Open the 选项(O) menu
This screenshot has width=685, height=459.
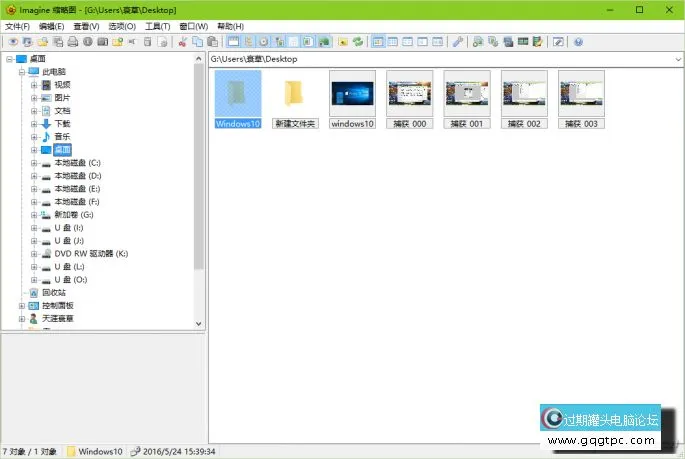[x=122, y=27]
